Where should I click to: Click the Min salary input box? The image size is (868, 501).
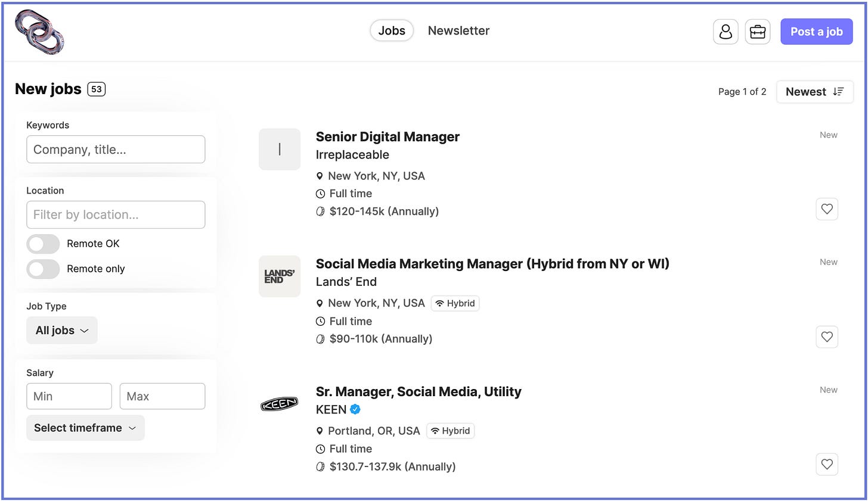[69, 396]
